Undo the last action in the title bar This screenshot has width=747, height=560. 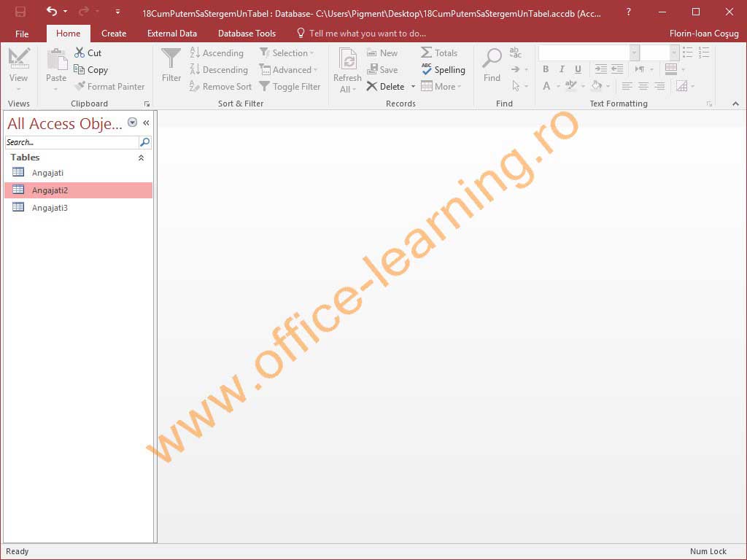(52, 12)
